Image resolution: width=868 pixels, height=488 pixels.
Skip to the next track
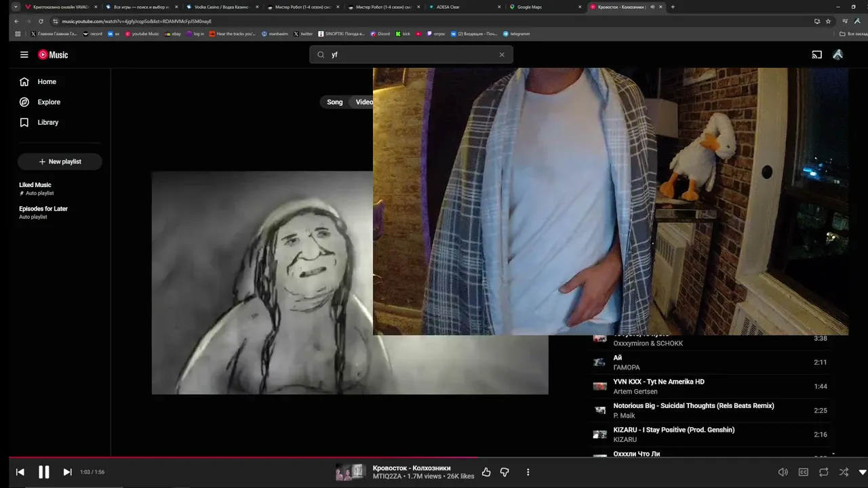[67, 472]
